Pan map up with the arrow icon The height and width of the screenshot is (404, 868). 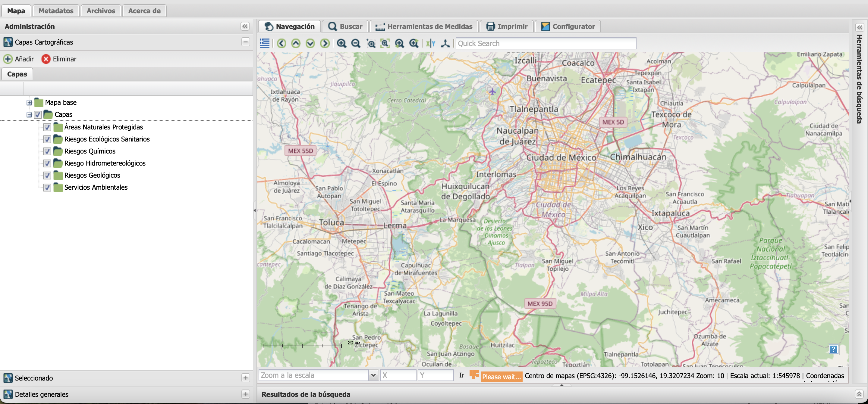296,43
